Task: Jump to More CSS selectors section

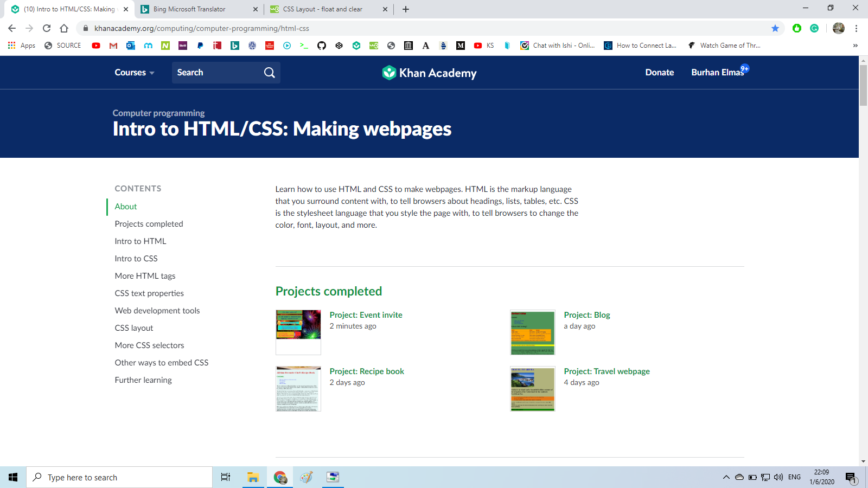Action: (x=149, y=345)
